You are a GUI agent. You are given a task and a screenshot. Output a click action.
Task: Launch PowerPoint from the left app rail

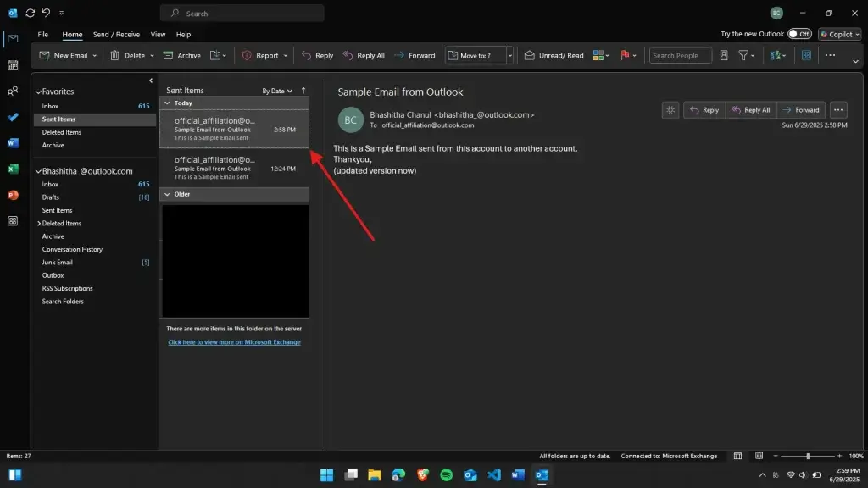pos(13,196)
